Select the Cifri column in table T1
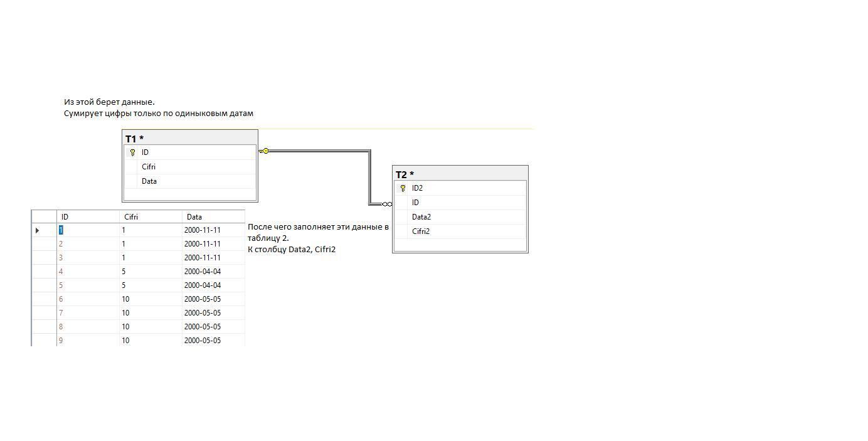 coord(149,167)
